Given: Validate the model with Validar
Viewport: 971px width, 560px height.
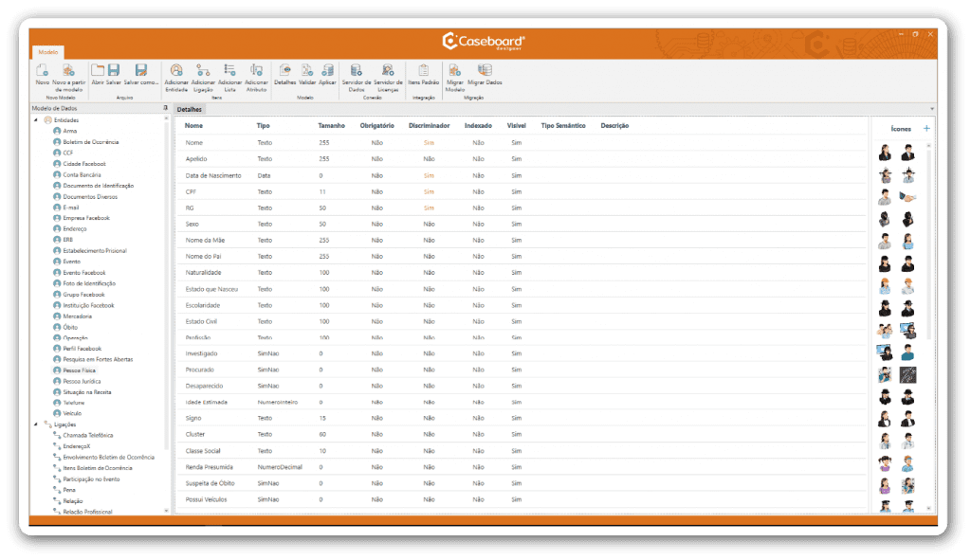Looking at the screenshot, I should (307, 74).
